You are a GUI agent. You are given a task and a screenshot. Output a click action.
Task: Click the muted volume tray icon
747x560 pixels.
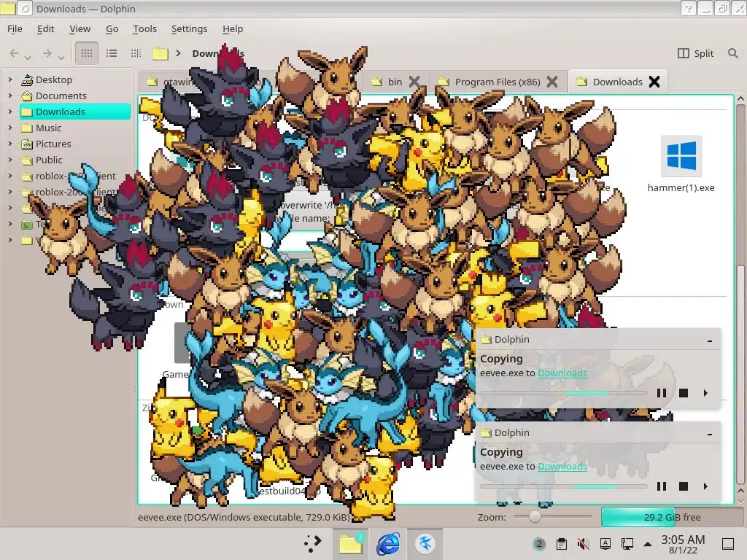tap(583, 544)
